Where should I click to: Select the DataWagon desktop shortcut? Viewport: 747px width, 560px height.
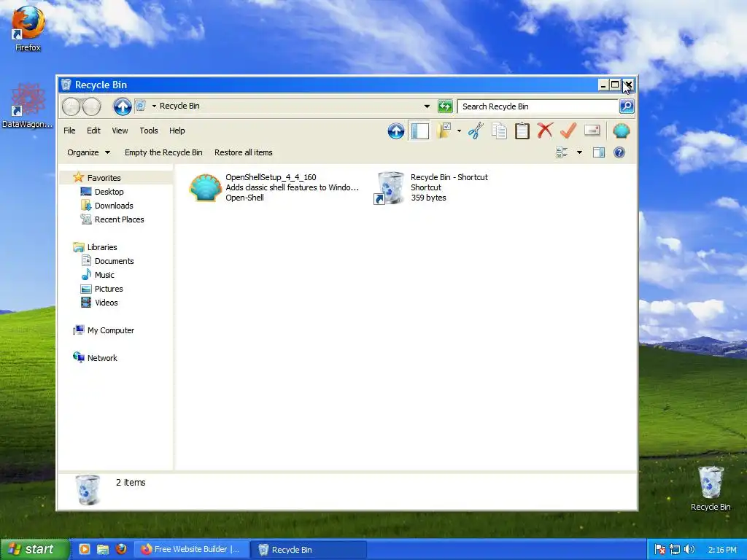point(28,106)
